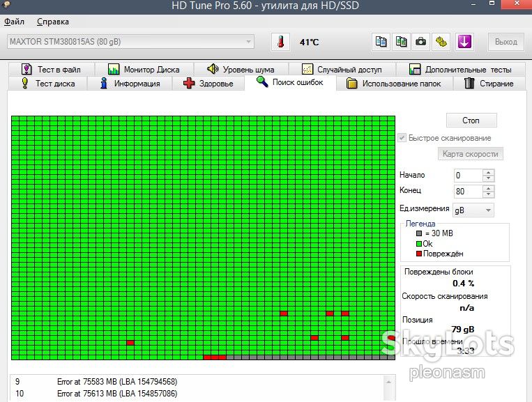The height and width of the screenshot is (402, 532).
Task: Open the 'Здоровье' tab
Action: 208,84
